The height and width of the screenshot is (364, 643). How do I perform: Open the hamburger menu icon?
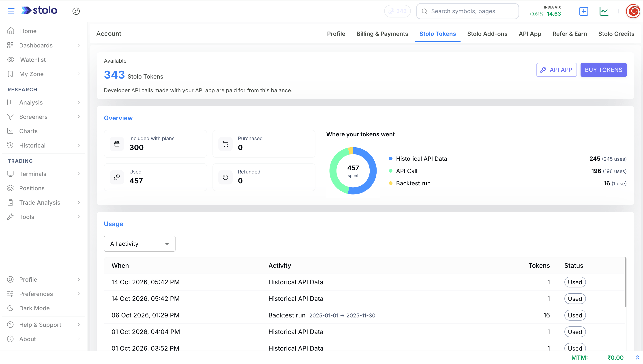pos(11,11)
